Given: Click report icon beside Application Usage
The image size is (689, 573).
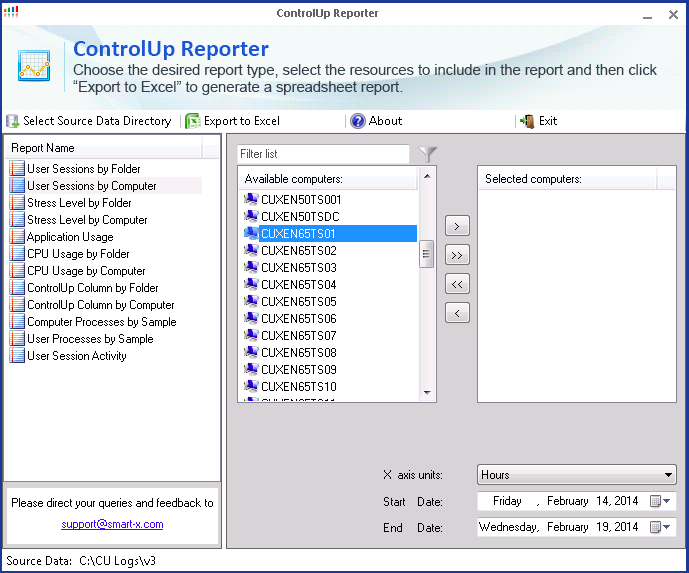Looking at the screenshot, I should tap(17, 237).
